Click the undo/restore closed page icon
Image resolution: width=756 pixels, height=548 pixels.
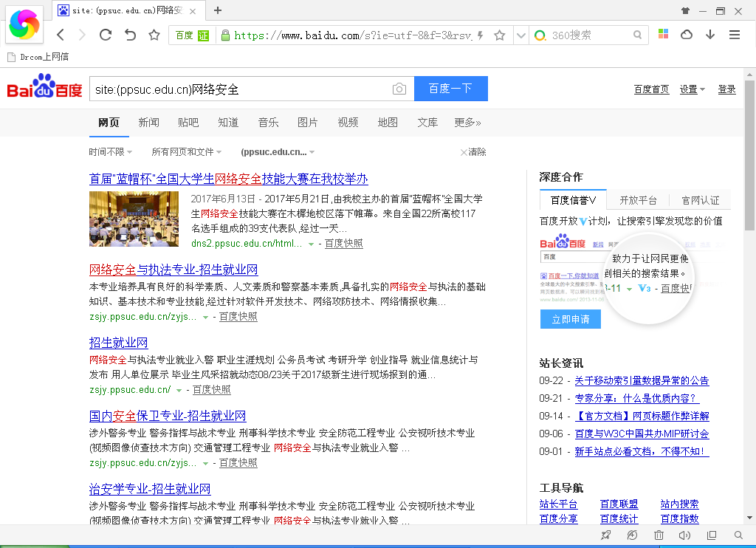pos(130,35)
